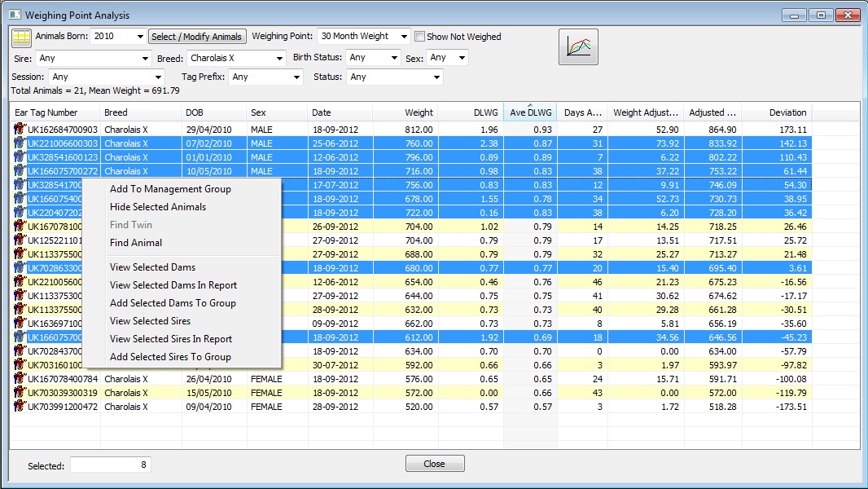Click the Close button
The image size is (868, 489).
(x=435, y=464)
